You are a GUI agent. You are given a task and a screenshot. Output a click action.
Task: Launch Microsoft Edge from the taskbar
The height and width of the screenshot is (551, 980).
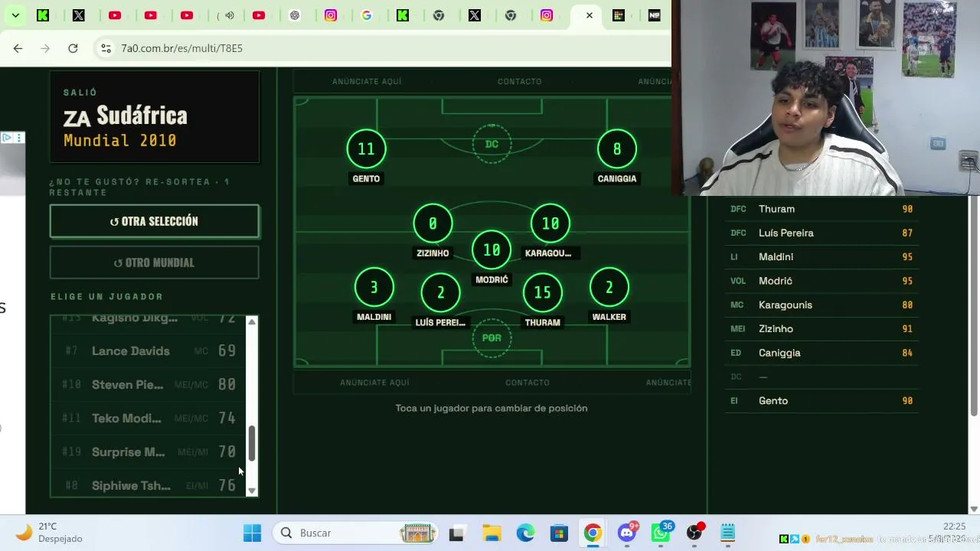525,533
